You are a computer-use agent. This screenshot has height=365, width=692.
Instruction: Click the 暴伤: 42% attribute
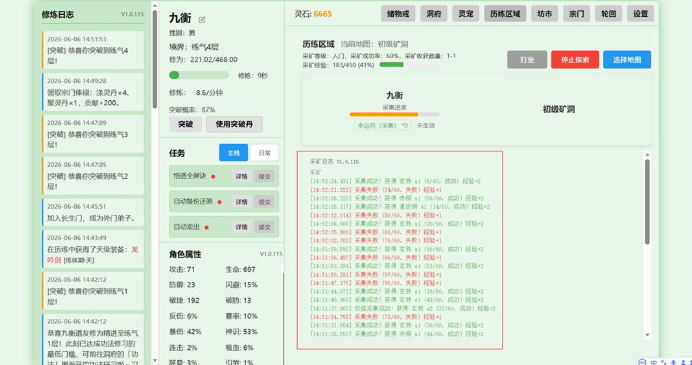[x=185, y=331]
